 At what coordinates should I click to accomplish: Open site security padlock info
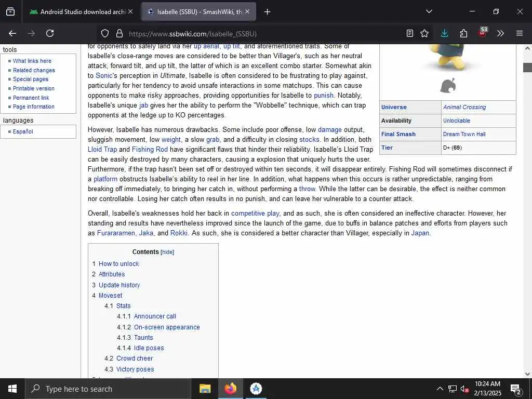(x=119, y=33)
